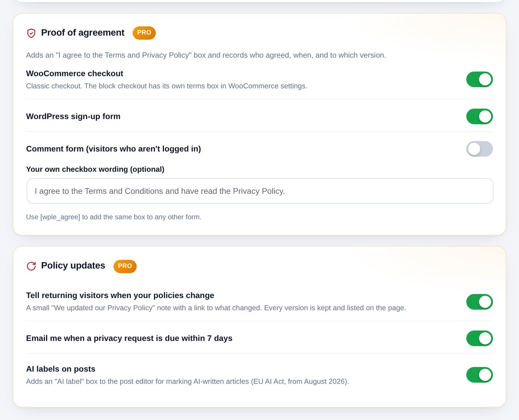Focus the custom checkbox wording input field

(260, 191)
